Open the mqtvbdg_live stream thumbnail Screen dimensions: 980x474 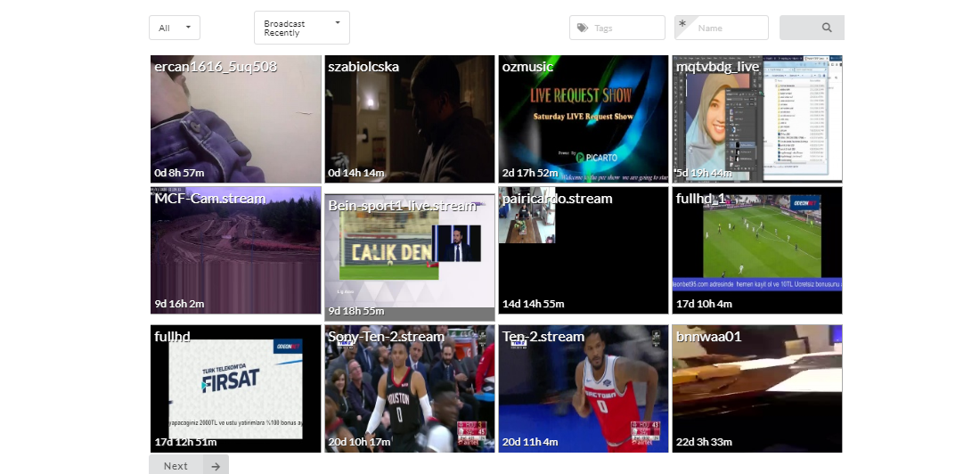tap(757, 118)
